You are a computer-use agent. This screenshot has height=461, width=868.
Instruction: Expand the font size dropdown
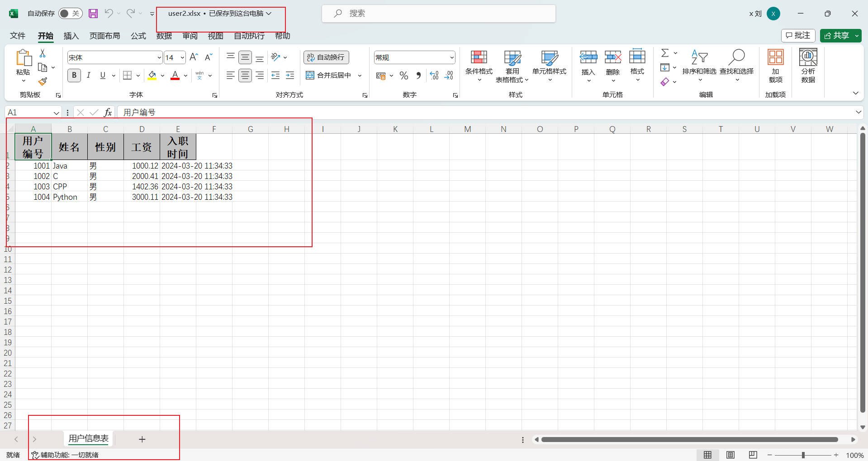(182, 58)
